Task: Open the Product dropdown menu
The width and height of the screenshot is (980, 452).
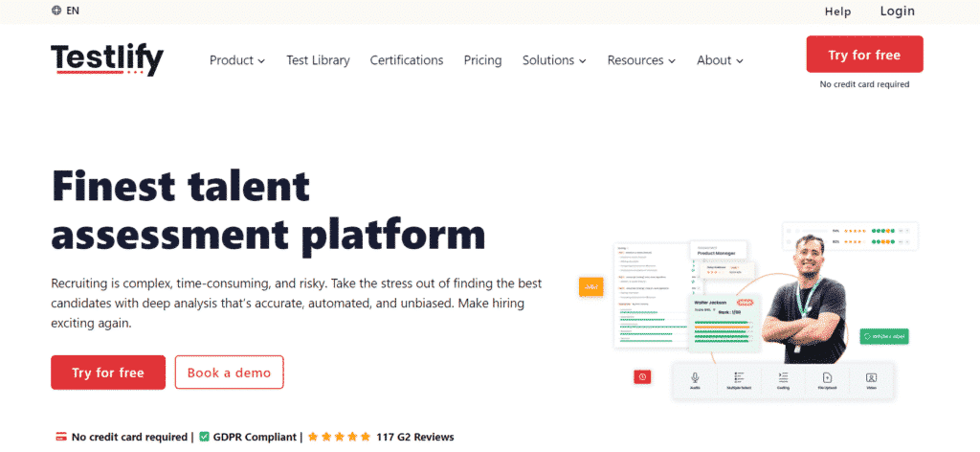Action: tap(237, 60)
